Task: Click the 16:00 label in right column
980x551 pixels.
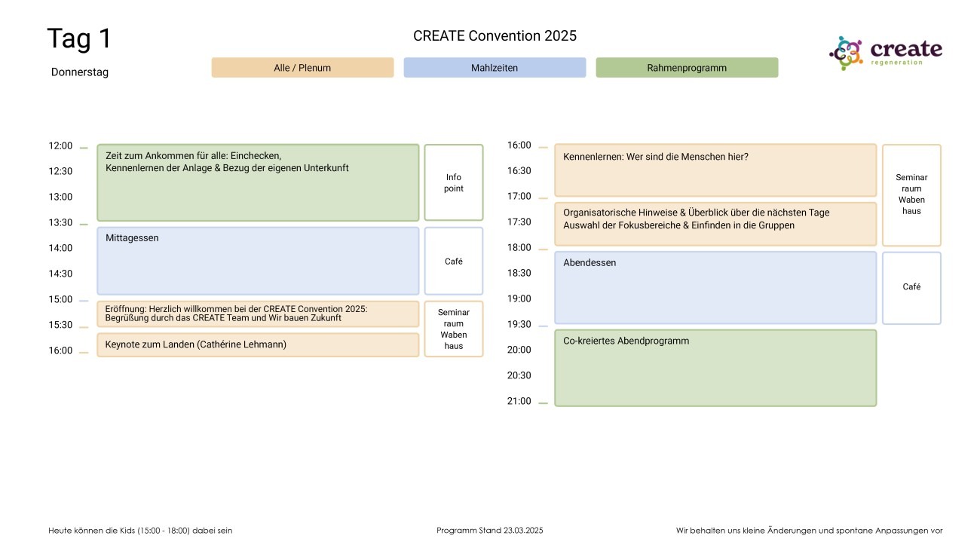Action: point(519,145)
